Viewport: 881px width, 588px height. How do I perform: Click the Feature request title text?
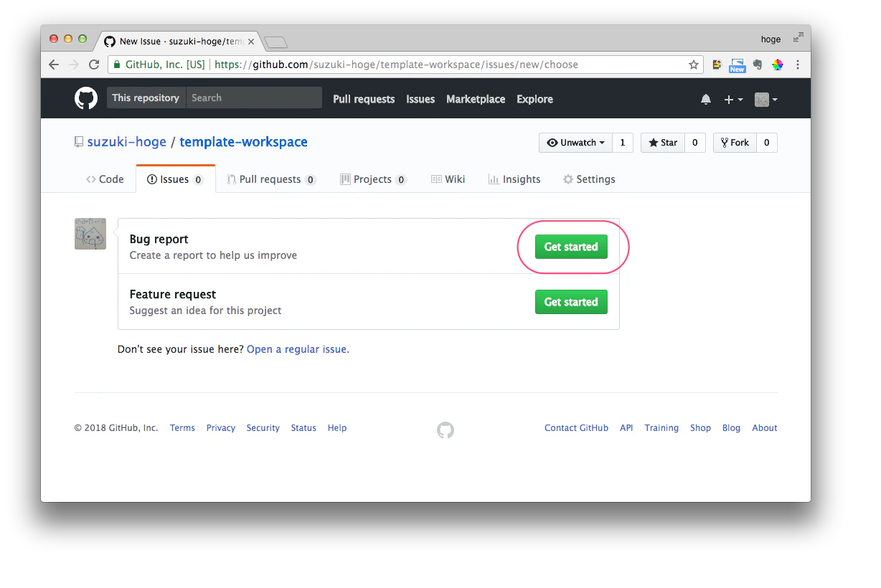pyautogui.click(x=173, y=295)
